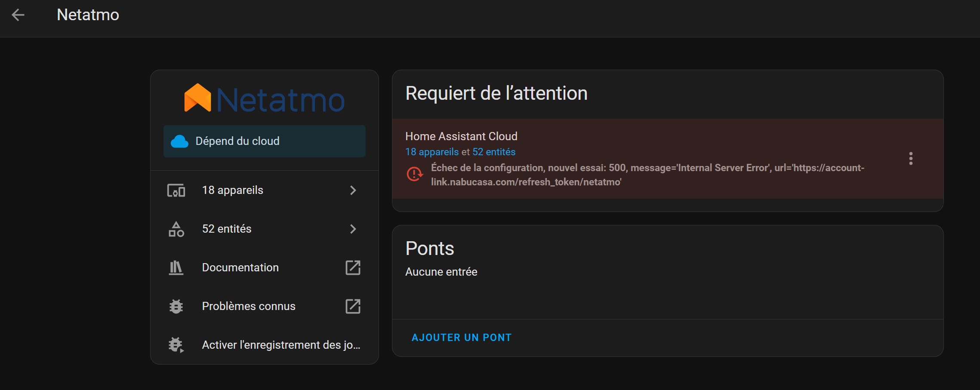Click the blue cloud icon
The width and height of the screenshot is (980, 390).
point(179,141)
